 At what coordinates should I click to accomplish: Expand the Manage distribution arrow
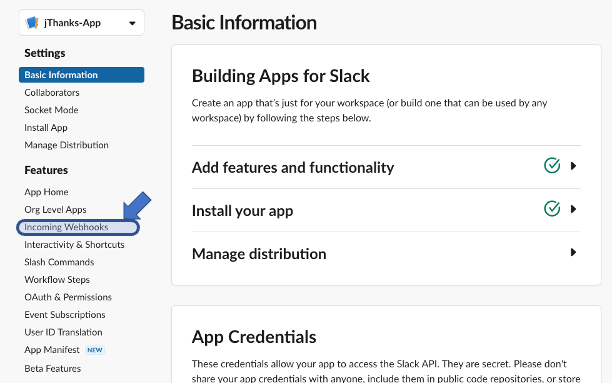(x=573, y=252)
